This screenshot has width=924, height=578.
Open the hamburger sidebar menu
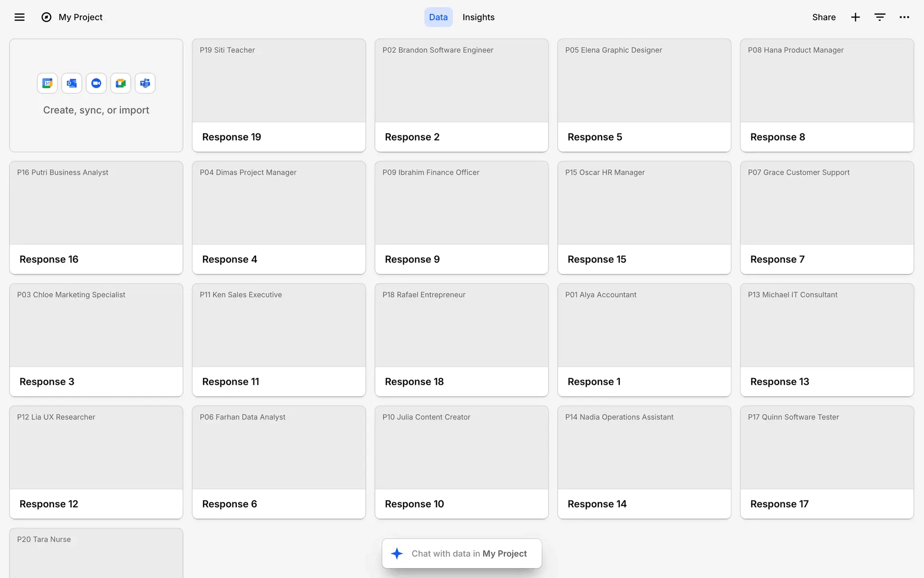tap(19, 17)
